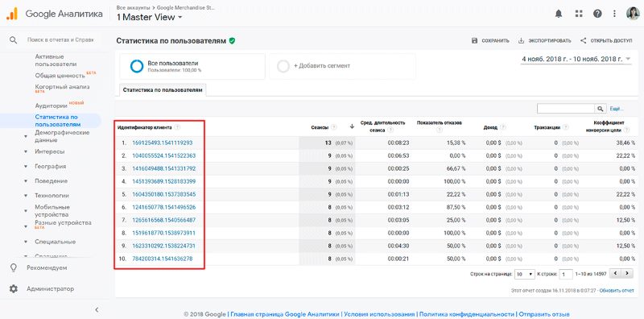Viewport: 644px width, 319px height.
Task: Open client ID 1519618770.1538973911
Action: (x=164, y=233)
